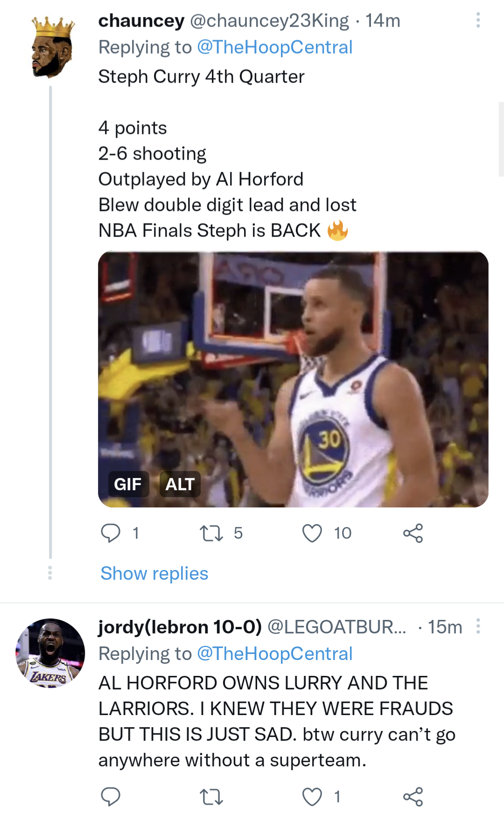Retweet chauncey's 4th Quarter tweet

(211, 533)
